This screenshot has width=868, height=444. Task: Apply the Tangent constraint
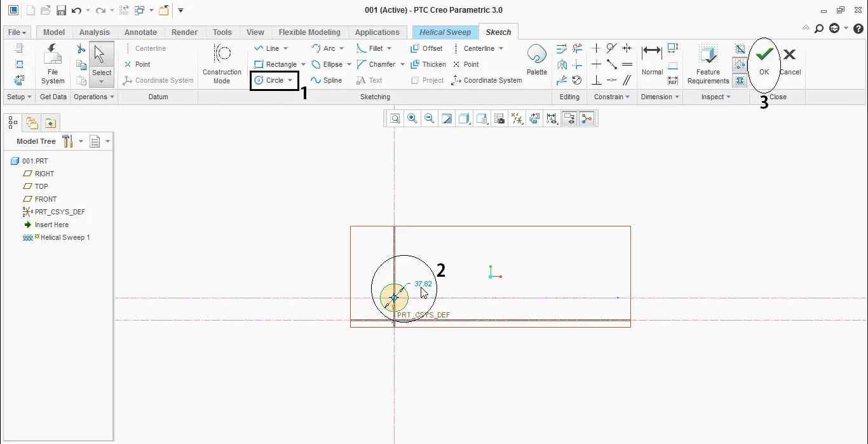[612, 48]
